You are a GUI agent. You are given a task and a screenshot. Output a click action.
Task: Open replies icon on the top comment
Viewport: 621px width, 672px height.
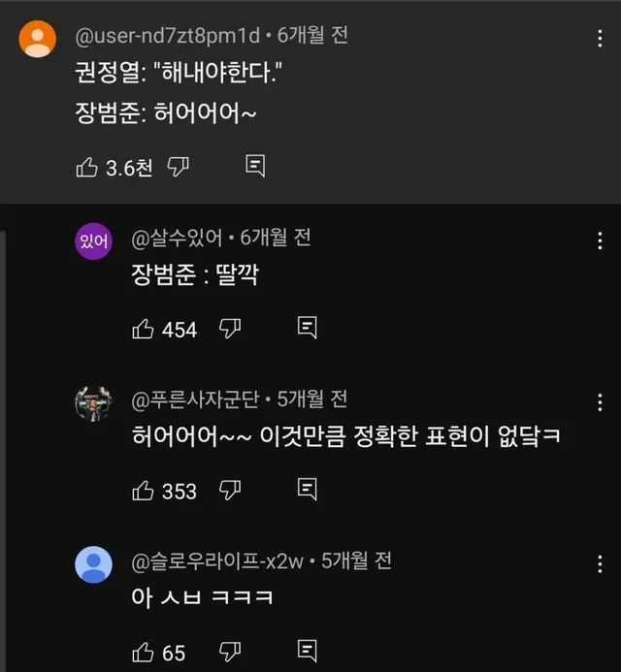tap(255, 166)
